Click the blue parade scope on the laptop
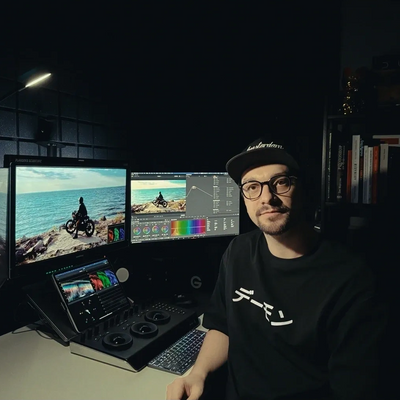Screen dimensions: 400x400 [111, 277]
